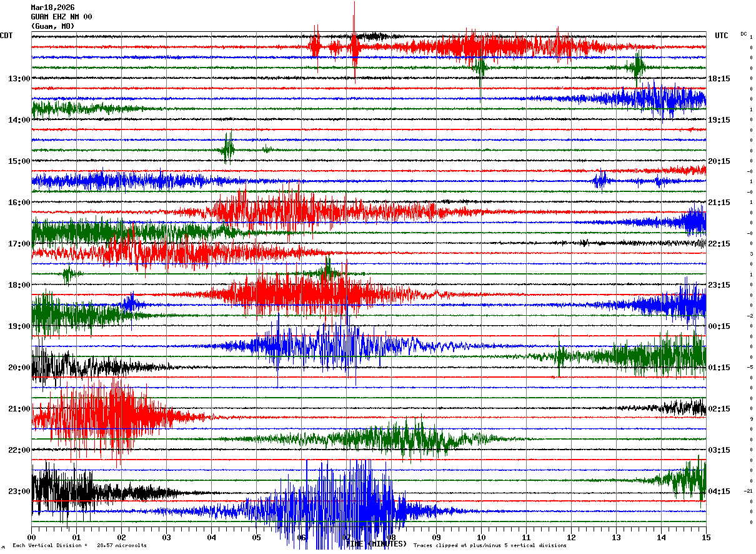The height and width of the screenshot is (554, 756).
Task: Select the 16:00 CDT time label
Action: point(19,203)
